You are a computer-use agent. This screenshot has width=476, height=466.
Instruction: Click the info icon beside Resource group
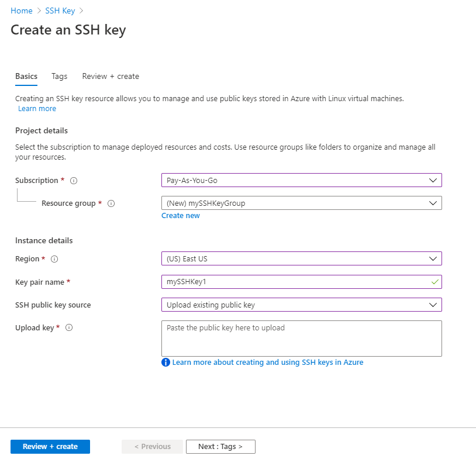(111, 203)
